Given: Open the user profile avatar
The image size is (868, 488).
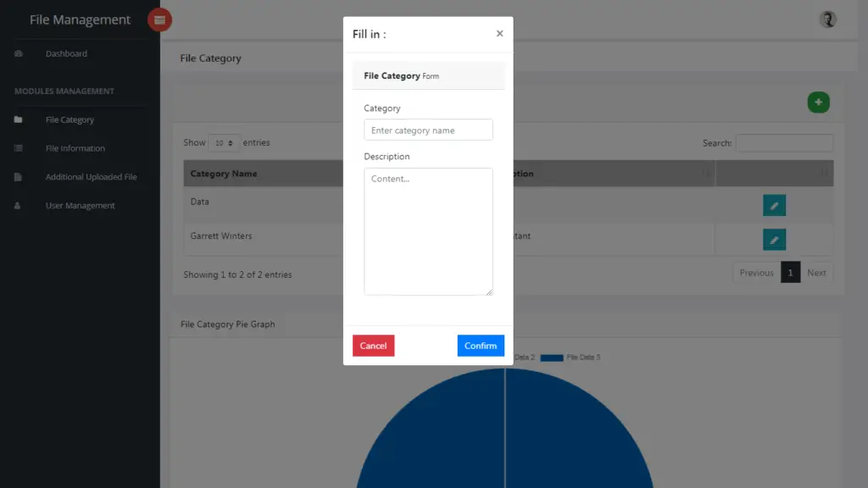Looking at the screenshot, I should click(827, 19).
